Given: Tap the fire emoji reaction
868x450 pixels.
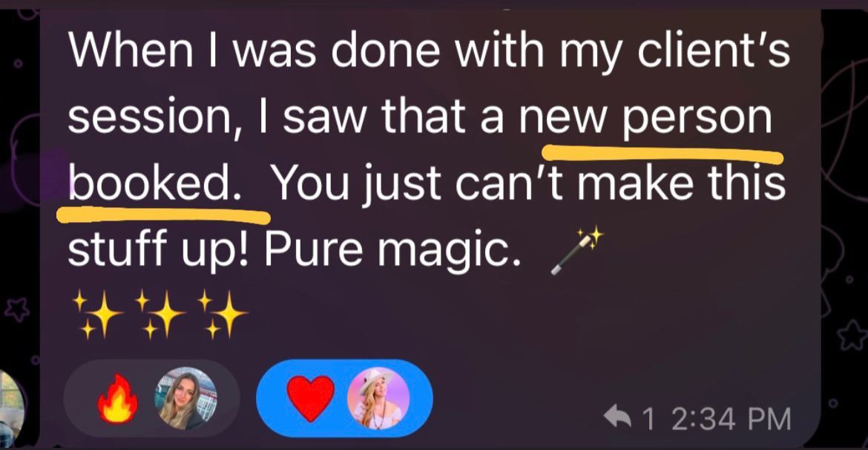Looking at the screenshot, I should point(117,399).
